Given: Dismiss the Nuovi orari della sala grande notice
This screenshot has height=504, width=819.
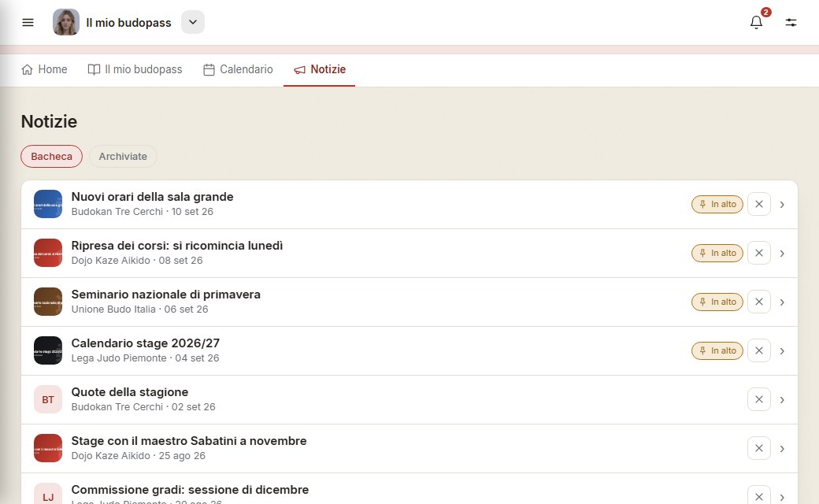Looking at the screenshot, I should click(759, 204).
